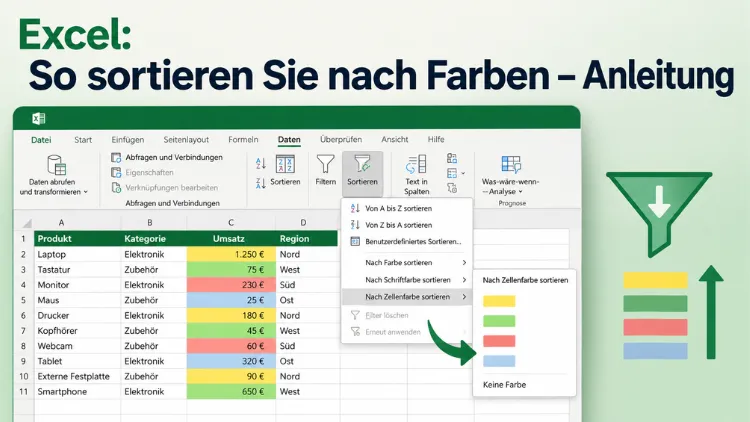
Task: Click the top small data tools icon
Action: [x=452, y=158]
